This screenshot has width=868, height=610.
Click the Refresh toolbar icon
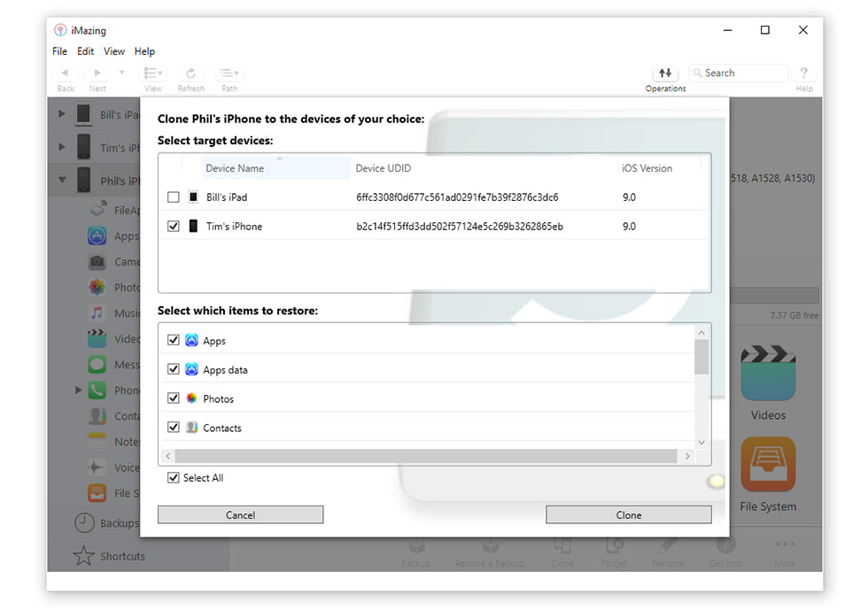coord(190,73)
